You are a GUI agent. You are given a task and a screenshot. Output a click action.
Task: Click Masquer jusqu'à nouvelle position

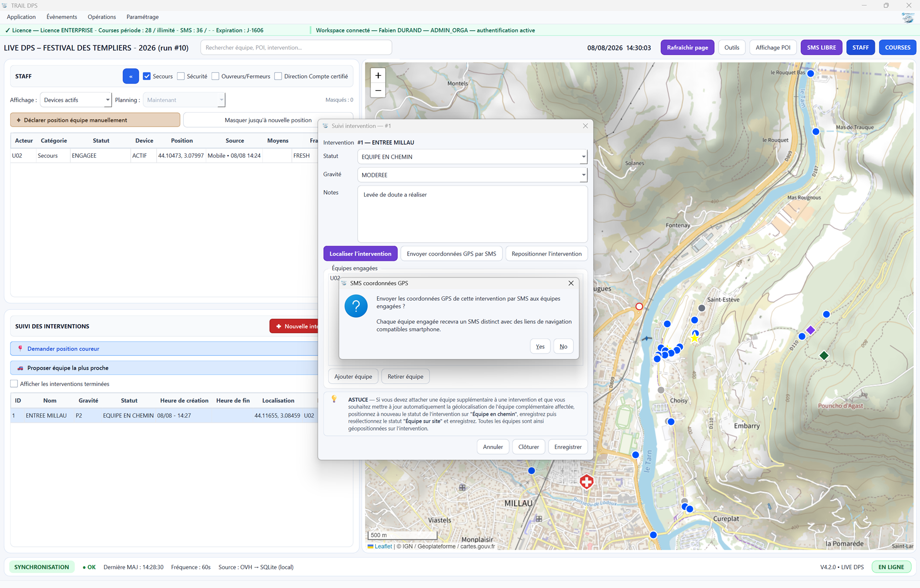coord(268,120)
